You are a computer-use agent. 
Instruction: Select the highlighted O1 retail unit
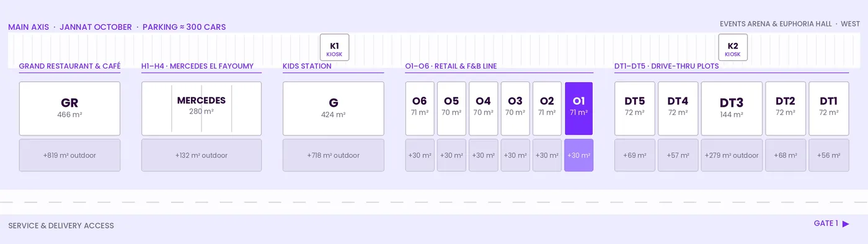578,109
